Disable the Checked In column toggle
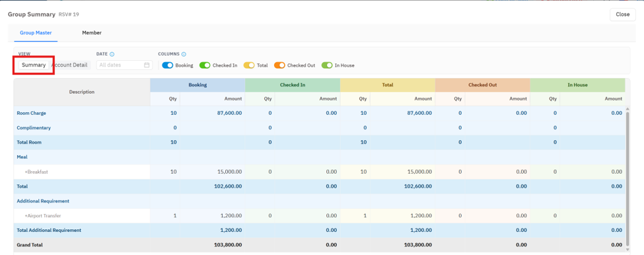Screen dimensions: 644x255 click(x=205, y=65)
